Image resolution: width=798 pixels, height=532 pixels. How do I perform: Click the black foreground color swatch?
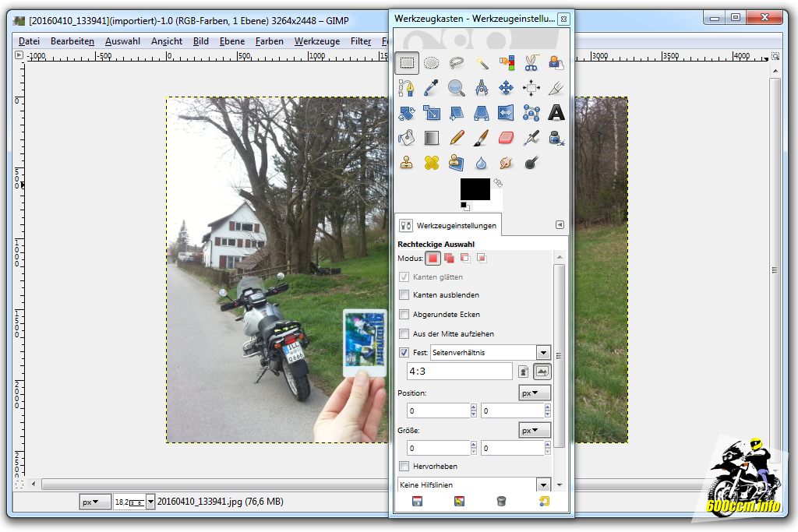pyautogui.click(x=475, y=188)
